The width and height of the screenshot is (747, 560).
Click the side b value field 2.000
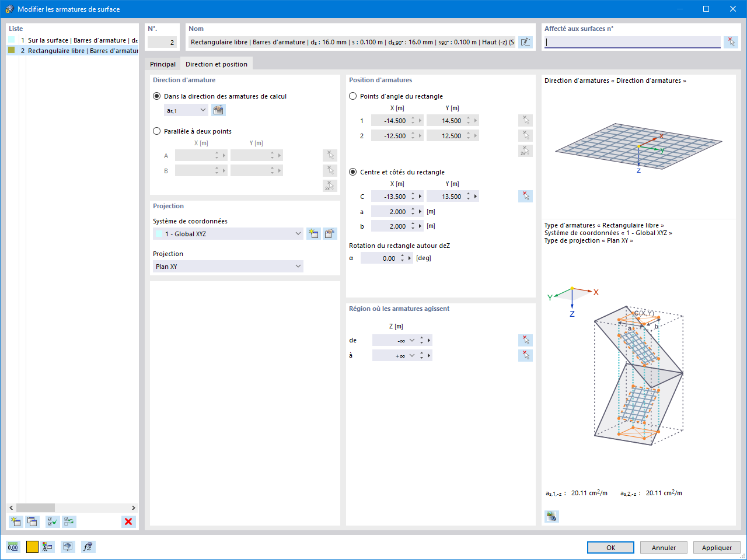click(390, 226)
